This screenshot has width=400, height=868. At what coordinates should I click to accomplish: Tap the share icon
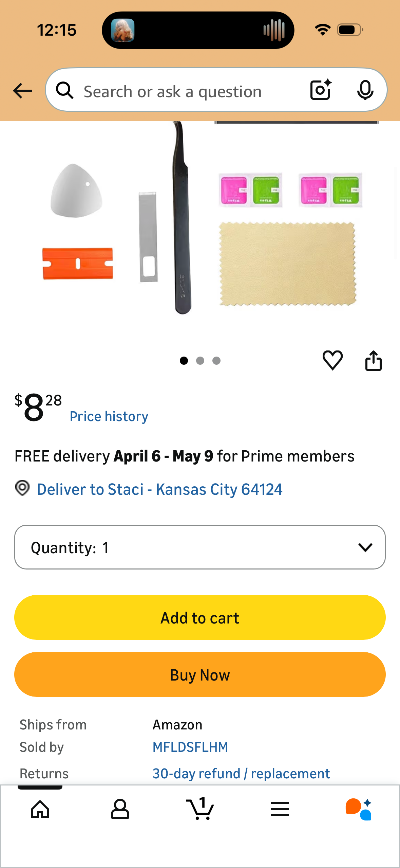click(x=373, y=360)
